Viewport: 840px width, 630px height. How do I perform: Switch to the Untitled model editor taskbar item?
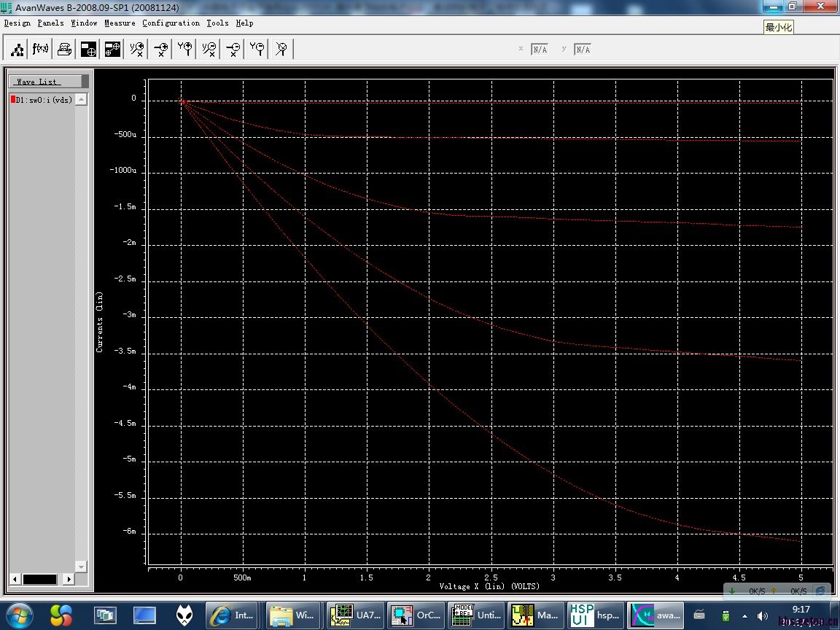pos(475,615)
